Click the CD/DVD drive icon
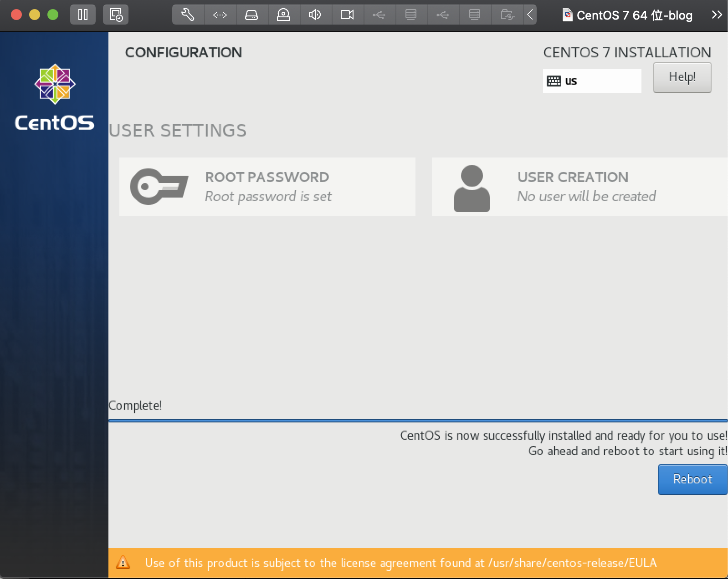 283,15
